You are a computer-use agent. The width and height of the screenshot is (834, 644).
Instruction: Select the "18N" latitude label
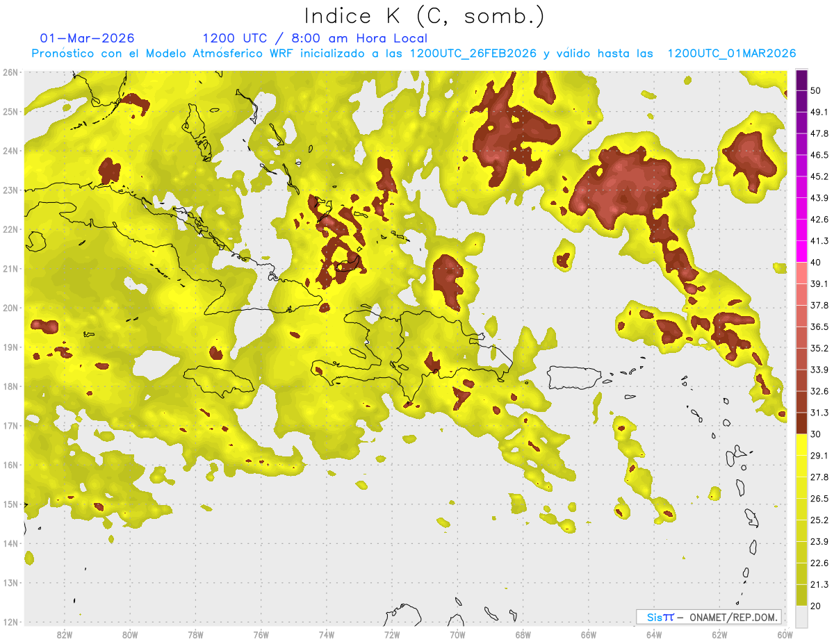click(x=10, y=386)
